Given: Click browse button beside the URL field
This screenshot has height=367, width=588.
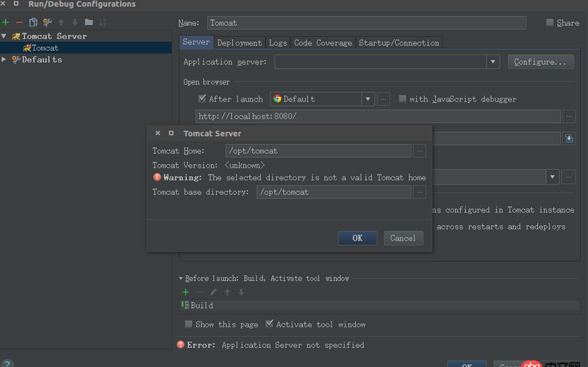Looking at the screenshot, I should point(569,116).
